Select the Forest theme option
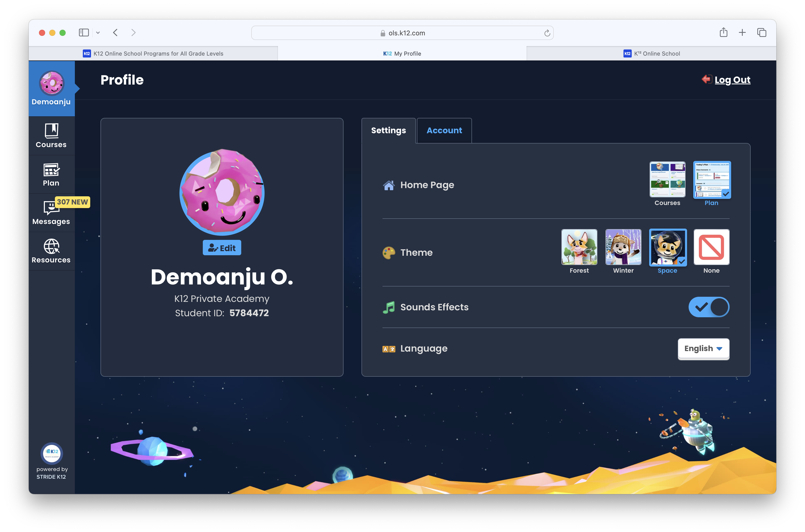Image resolution: width=805 pixels, height=532 pixels. click(579, 247)
